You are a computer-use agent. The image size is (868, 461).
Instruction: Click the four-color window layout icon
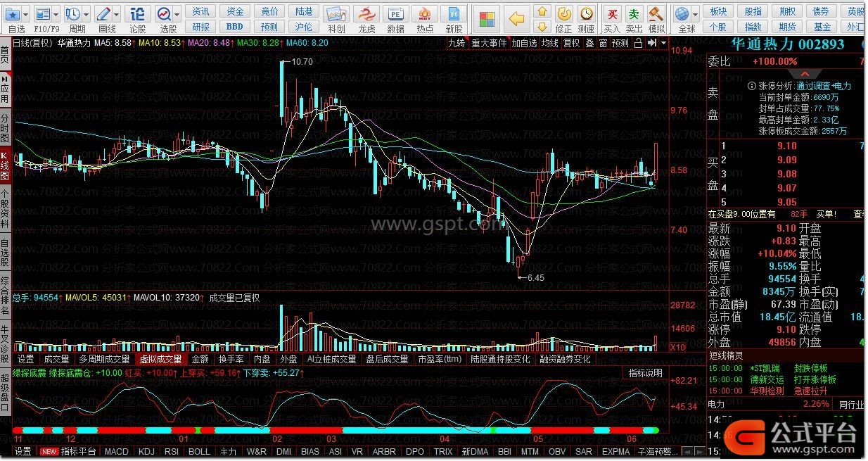click(x=485, y=18)
